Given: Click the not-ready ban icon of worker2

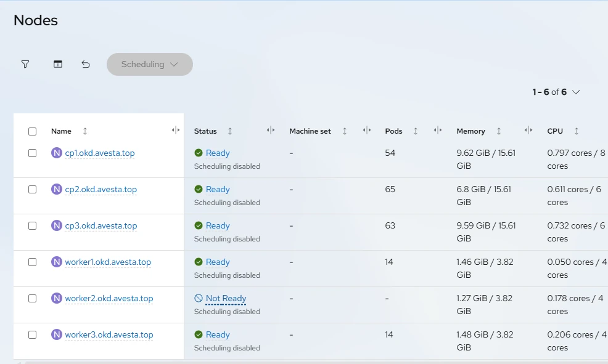Looking at the screenshot, I should click(x=199, y=298).
